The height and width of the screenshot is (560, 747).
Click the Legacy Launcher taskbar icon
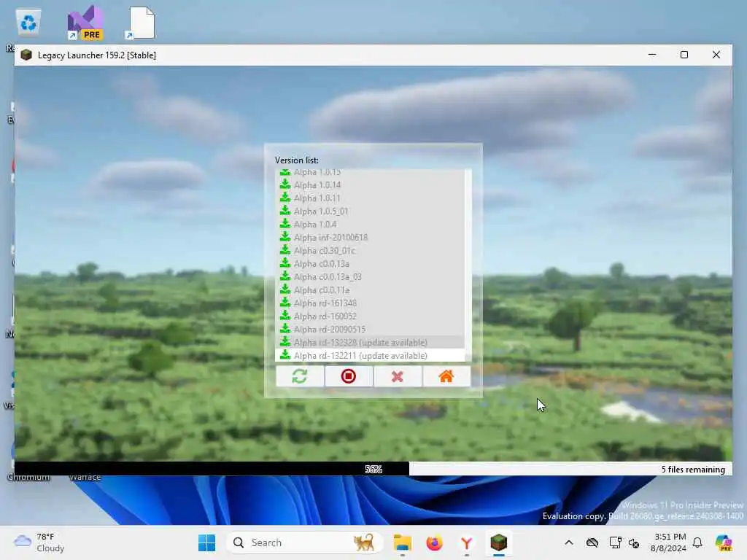pos(499,542)
